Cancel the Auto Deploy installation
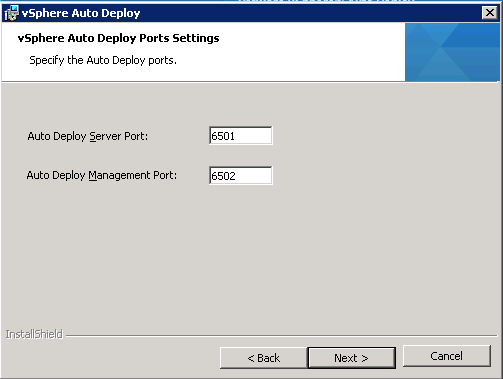The width and height of the screenshot is (503, 379). pyautogui.click(x=447, y=356)
